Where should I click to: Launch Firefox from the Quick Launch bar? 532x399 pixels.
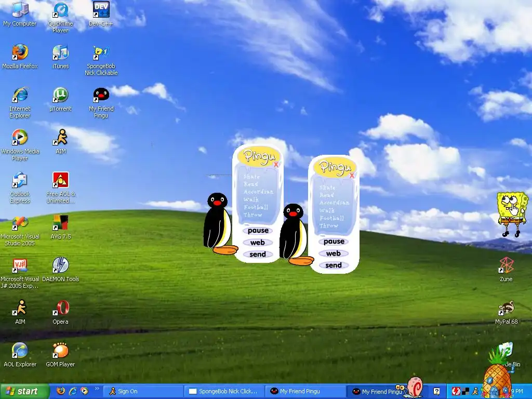coord(61,391)
